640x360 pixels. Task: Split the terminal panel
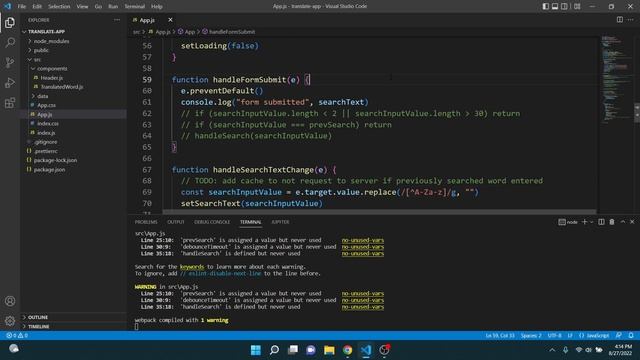[x=601, y=222]
